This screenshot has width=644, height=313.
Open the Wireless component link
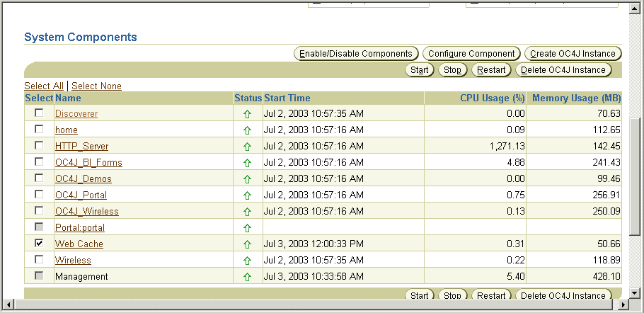coord(73,261)
